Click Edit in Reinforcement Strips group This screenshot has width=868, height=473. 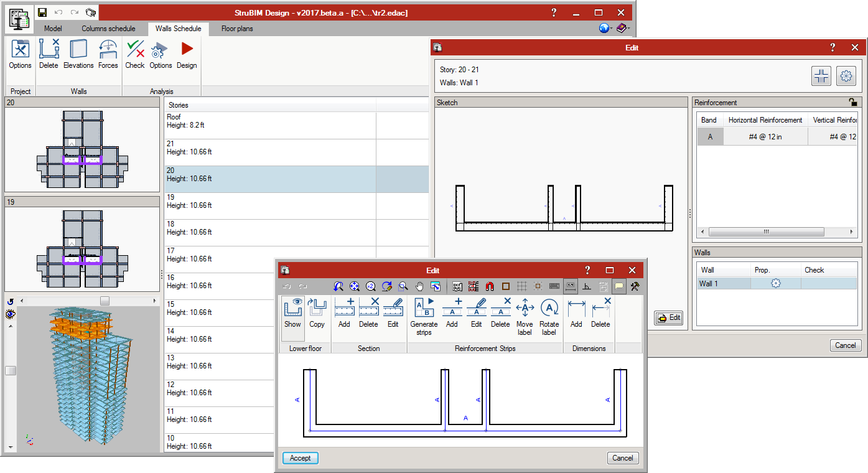coord(476,313)
